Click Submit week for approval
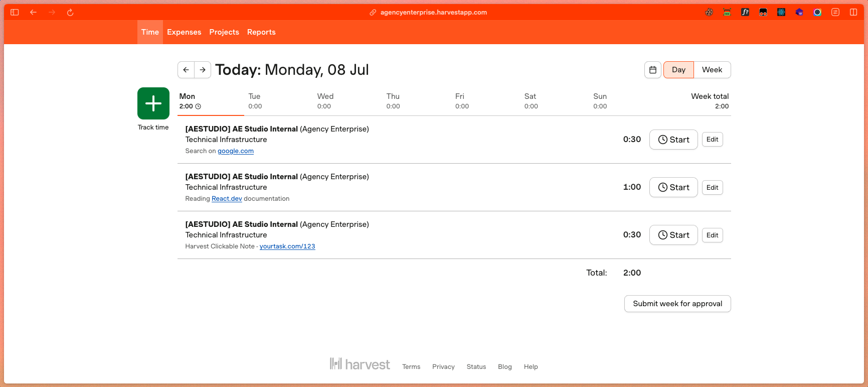 (x=677, y=304)
